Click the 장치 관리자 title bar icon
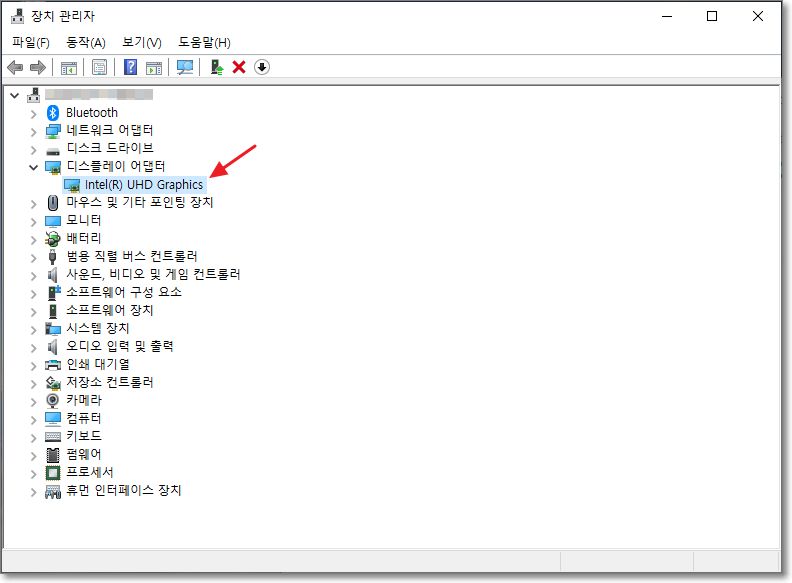Viewport: 792px width, 583px height. [17, 16]
